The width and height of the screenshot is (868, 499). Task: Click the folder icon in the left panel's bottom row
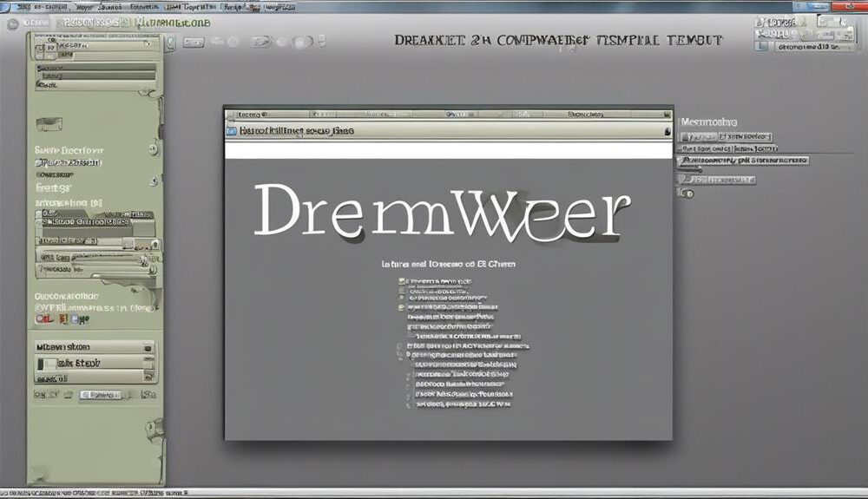point(68,394)
